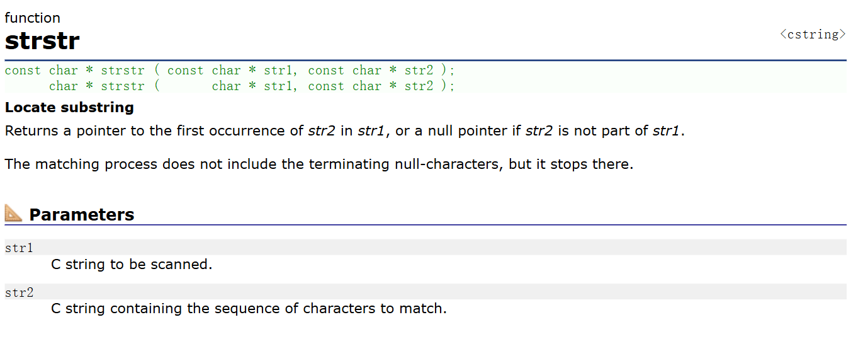868x339 pixels.
Task: Click the str1 parameter name label
Action: [x=19, y=248]
